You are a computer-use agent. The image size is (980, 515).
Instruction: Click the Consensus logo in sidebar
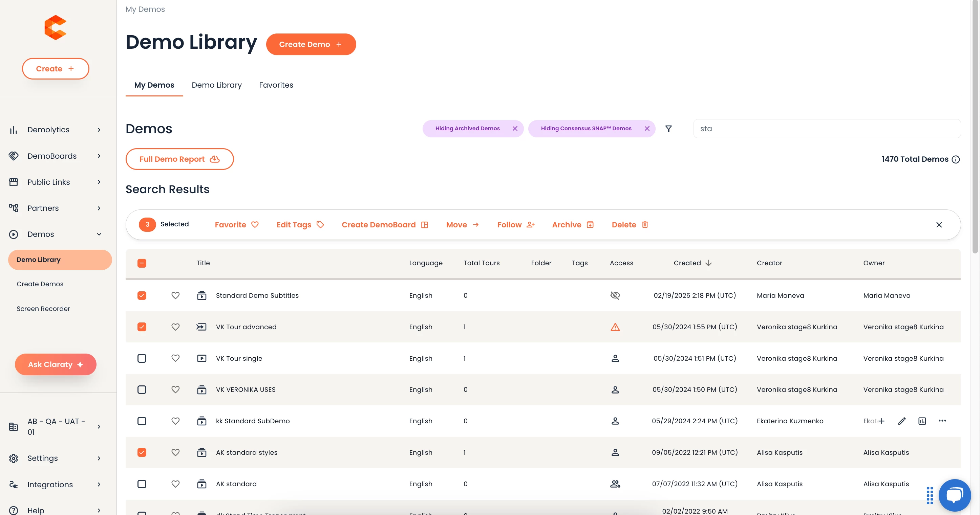click(x=56, y=27)
